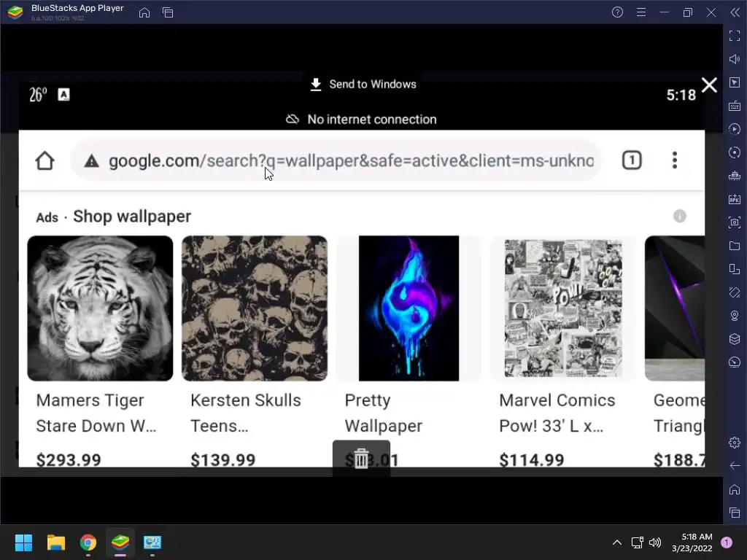Click the rotate screen icon in sidebar
The height and width of the screenshot is (560, 747).
point(735,269)
